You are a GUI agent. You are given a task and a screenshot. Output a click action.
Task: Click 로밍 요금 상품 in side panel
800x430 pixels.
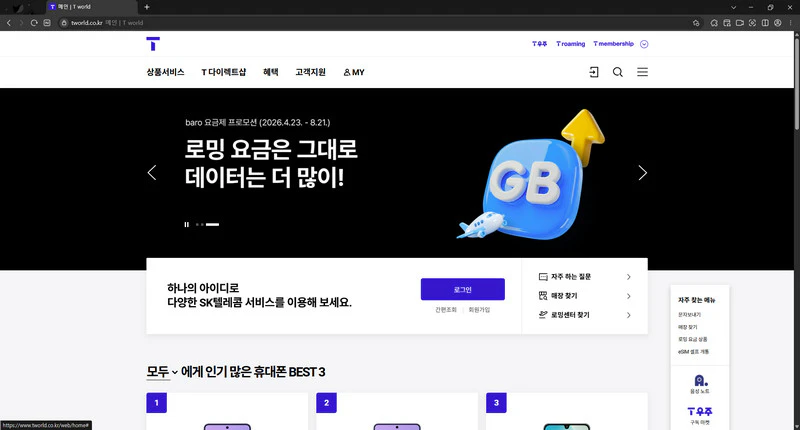coord(692,339)
